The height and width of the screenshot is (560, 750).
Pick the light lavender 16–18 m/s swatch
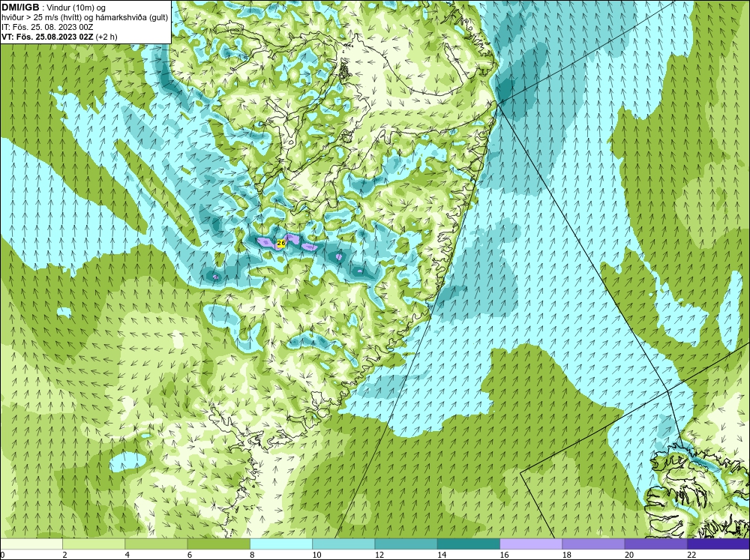(531, 544)
